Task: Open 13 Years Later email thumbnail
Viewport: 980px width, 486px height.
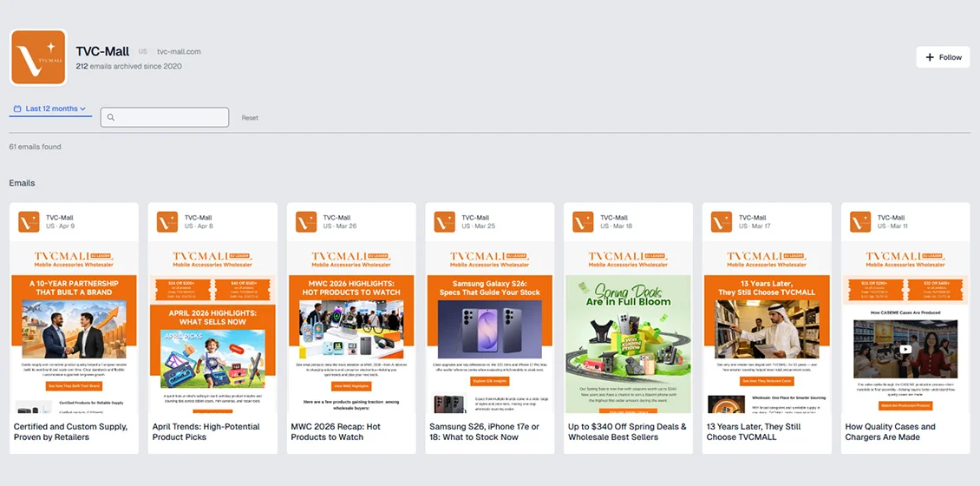Action: point(767,327)
